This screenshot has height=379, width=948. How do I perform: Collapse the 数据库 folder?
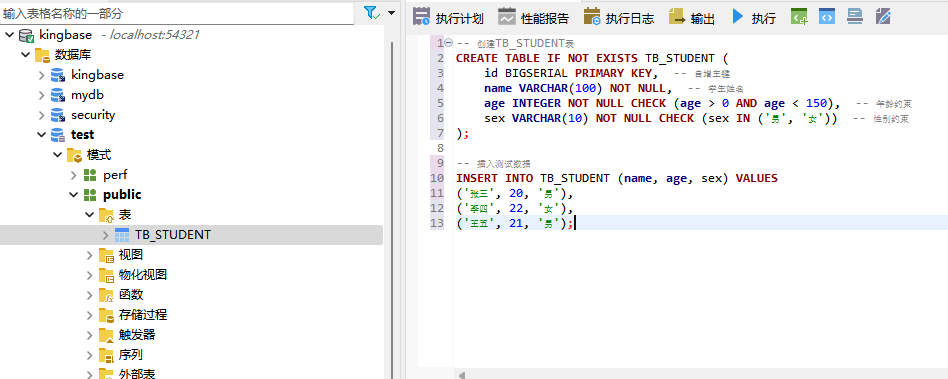coord(25,55)
